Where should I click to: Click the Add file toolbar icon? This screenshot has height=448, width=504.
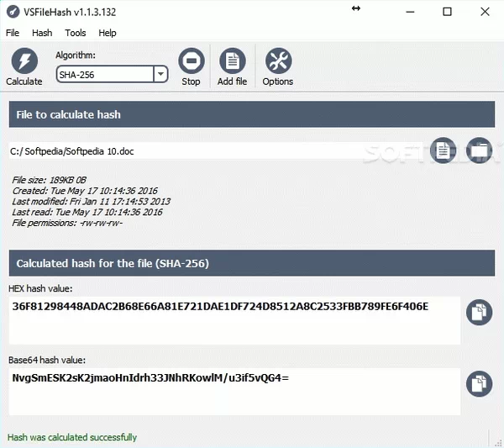pos(232,61)
